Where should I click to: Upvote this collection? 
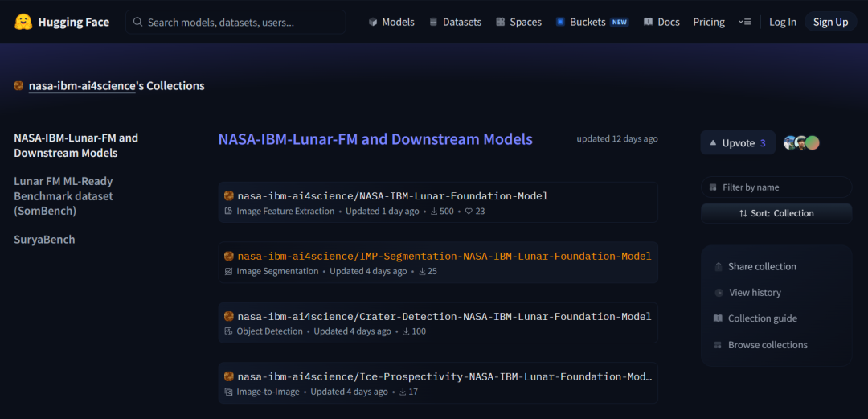click(x=738, y=143)
